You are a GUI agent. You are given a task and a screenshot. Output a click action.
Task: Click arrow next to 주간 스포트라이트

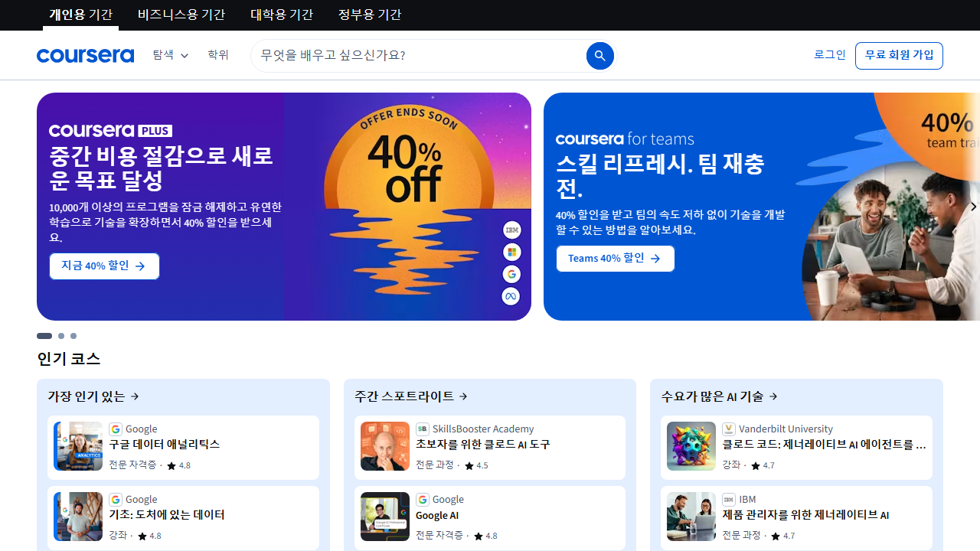463,396
